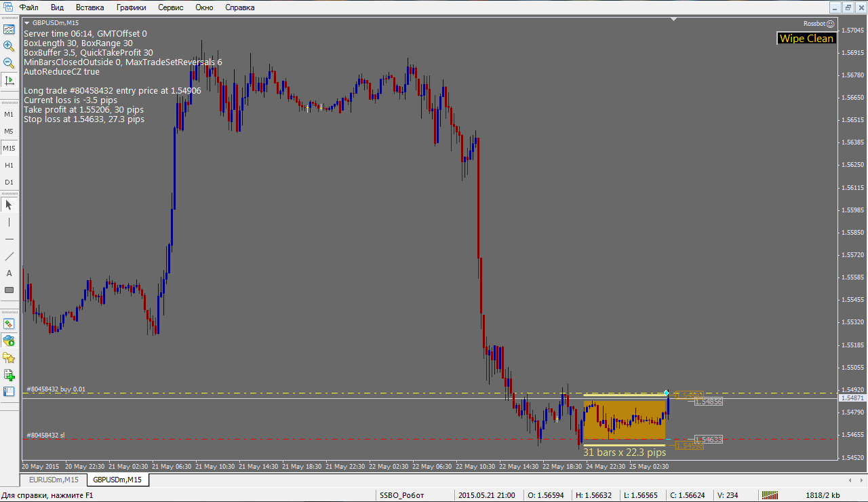
Task: Click the Server time 06:14 text line
Action: pos(85,33)
